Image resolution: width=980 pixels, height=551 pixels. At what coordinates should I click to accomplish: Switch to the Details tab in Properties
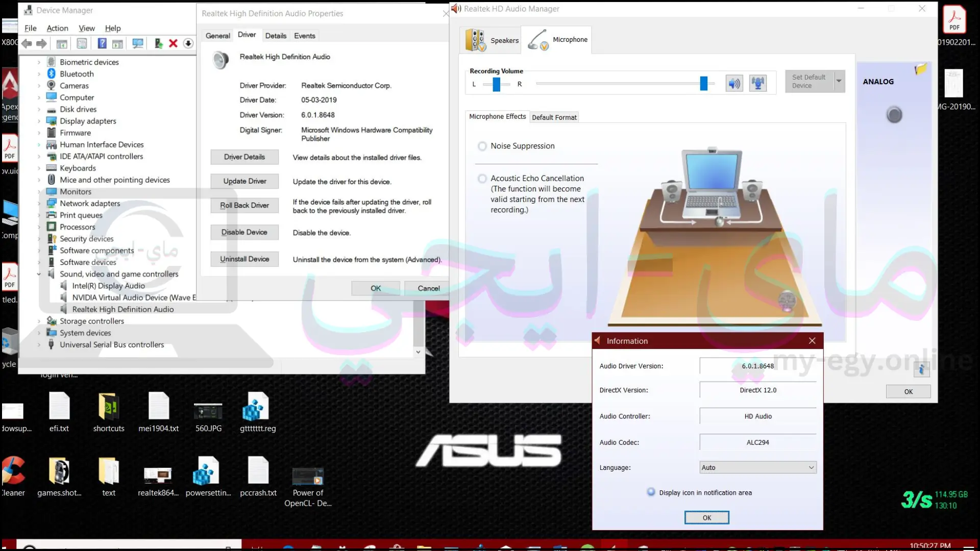pyautogui.click(x=276, y=36)
